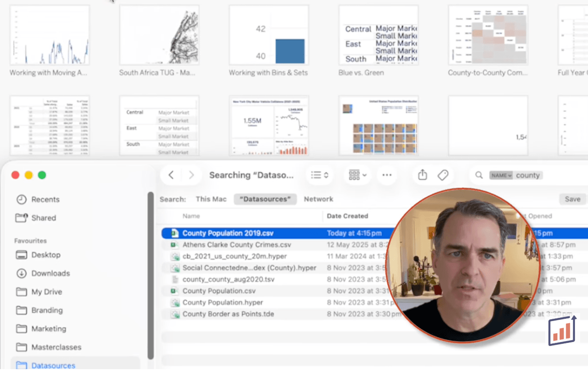Expand the group-by options dropdown
The height and width of the screenshot is (370, 588).
tap(357, 175)
